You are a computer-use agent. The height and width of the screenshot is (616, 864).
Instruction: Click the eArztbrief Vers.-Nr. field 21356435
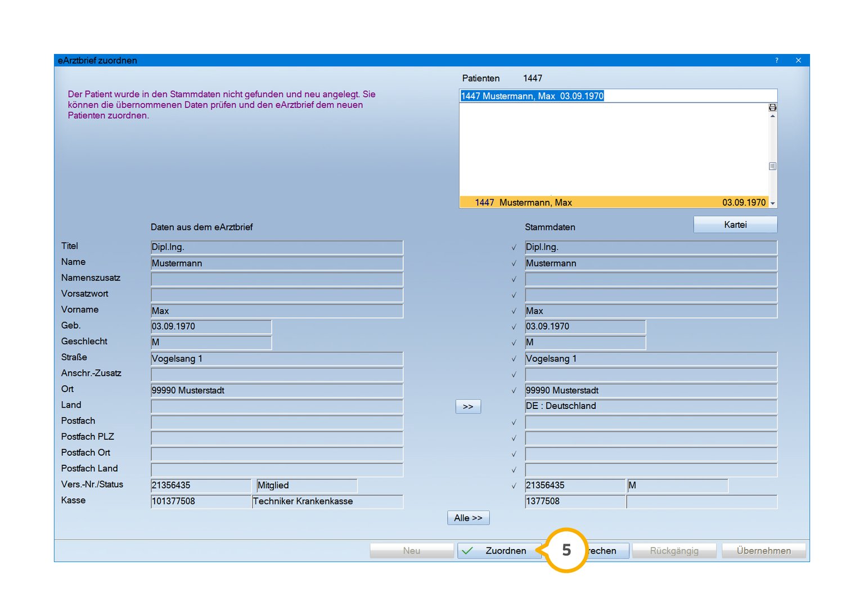click(201, 485)
